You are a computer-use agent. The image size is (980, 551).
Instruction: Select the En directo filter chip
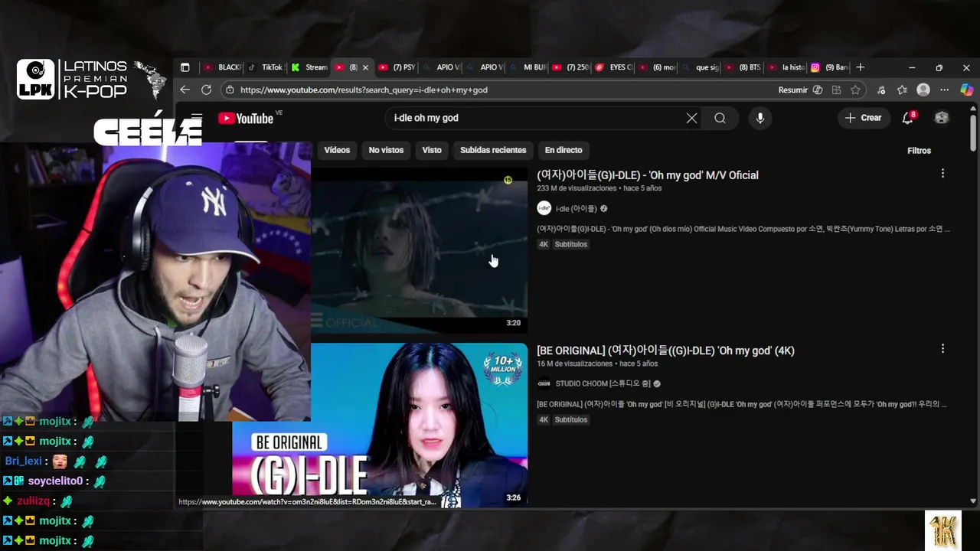[563, 150]
